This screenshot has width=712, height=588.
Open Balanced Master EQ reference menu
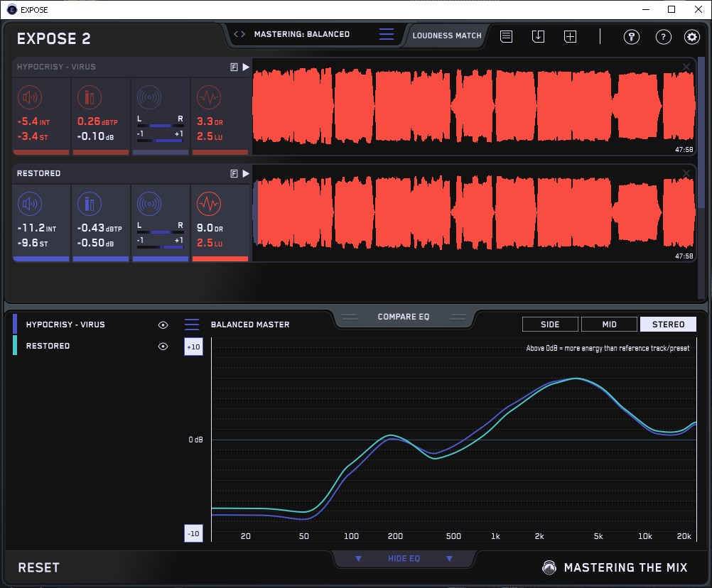point(192,325)
